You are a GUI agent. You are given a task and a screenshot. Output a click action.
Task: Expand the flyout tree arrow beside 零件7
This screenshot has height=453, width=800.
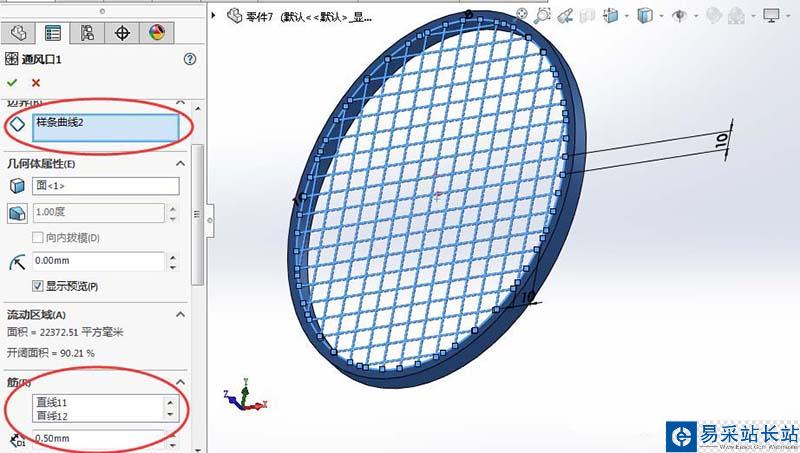pos(213,15)
